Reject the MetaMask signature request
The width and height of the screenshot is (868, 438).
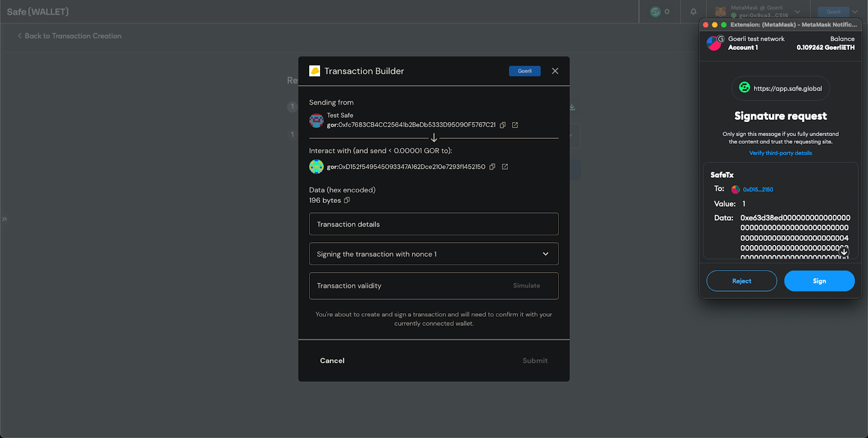click(x=742, y=281)
